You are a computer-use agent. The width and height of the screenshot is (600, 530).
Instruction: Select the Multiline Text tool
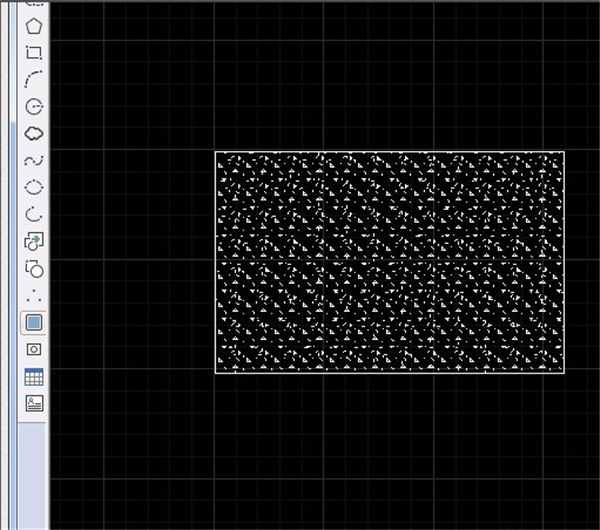(x=34, y=403)
